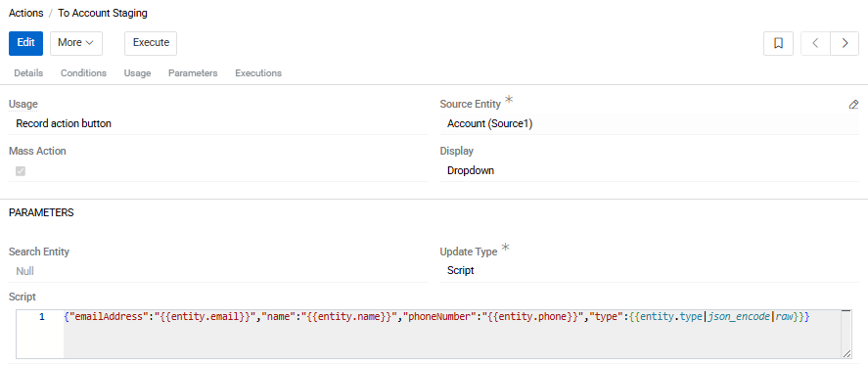Image resolution: width=868 pixels, height=366 pixels.
Task: Click the Display field label
Action: tap(457, 151)
